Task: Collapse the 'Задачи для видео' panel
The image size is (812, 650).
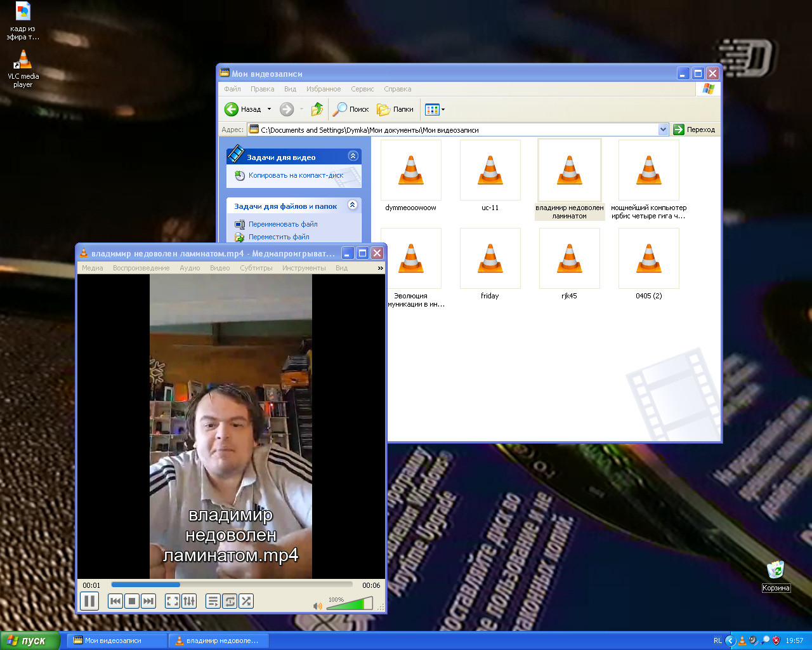Action: click(353, 156)
